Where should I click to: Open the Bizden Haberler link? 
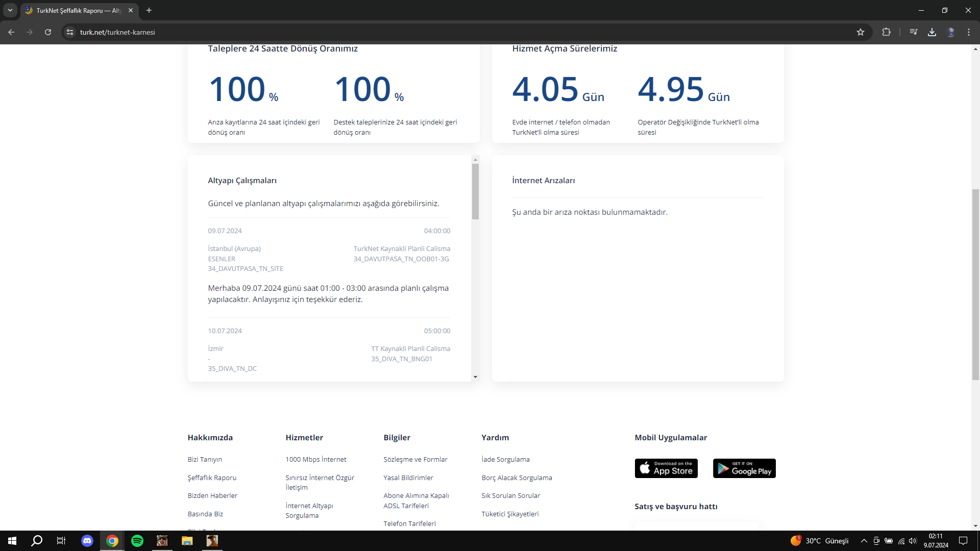(212, 495)
